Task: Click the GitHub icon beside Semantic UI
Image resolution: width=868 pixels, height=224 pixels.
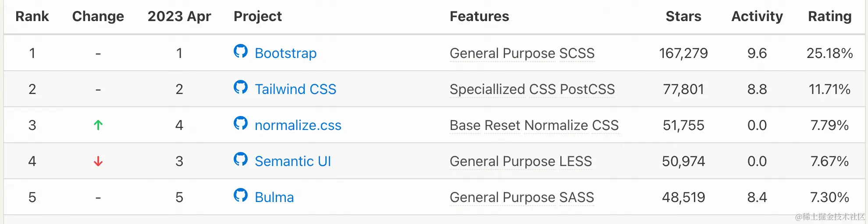Action: click(x=241, y=159)
